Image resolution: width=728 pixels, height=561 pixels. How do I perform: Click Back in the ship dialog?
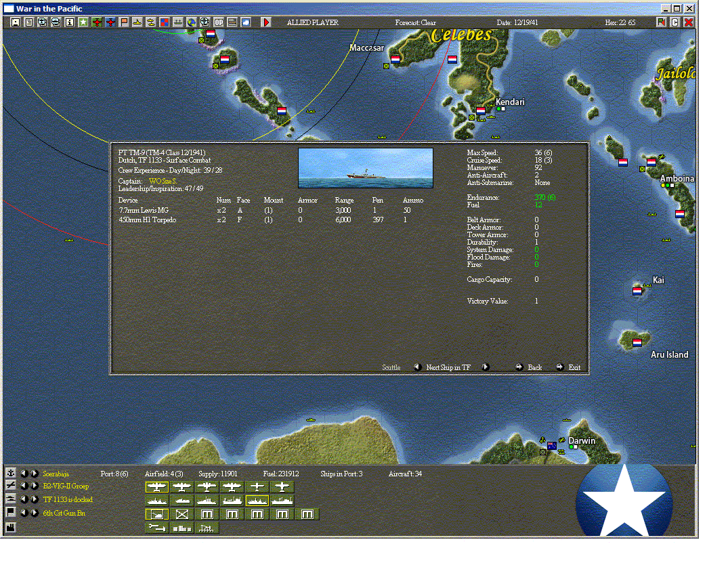(x=535, y=367)
